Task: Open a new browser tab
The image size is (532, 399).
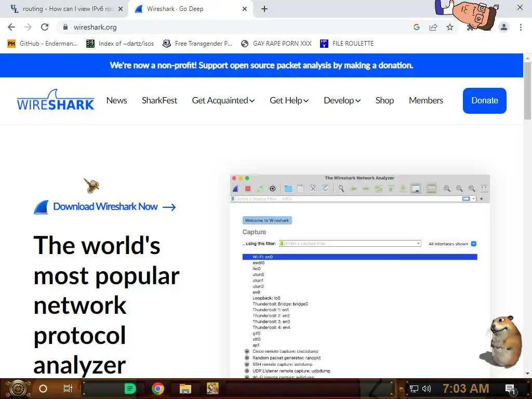Action: [x=264, y=9]
